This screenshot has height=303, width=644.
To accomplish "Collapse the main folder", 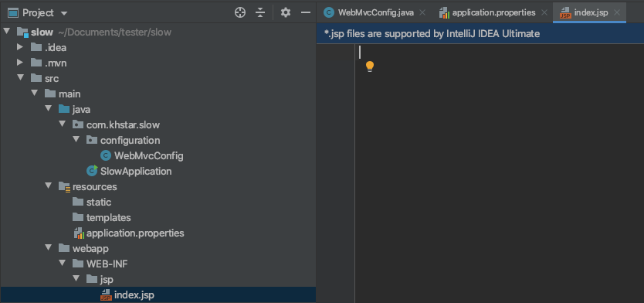I will tap(35, 94).
